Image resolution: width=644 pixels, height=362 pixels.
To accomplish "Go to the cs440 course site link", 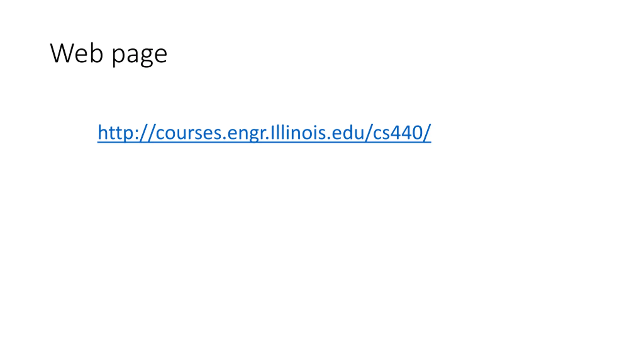I will (264, 133).
